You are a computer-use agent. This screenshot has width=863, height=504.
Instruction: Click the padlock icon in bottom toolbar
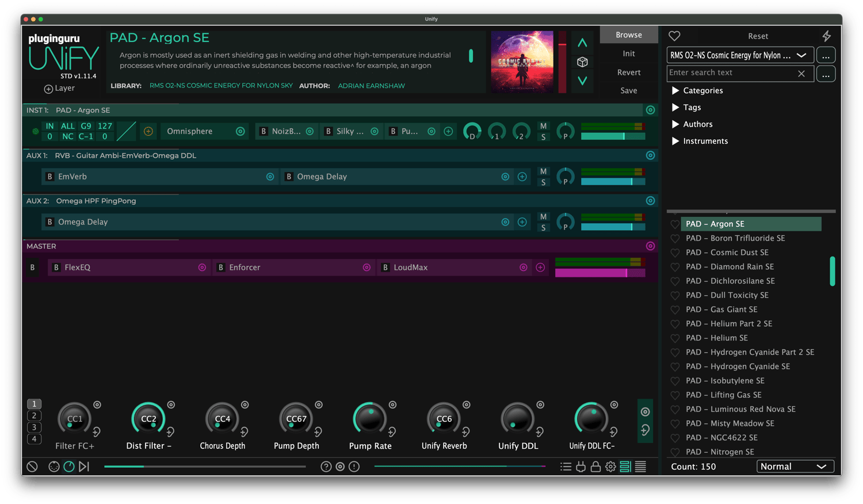click(x=595, y=467)
